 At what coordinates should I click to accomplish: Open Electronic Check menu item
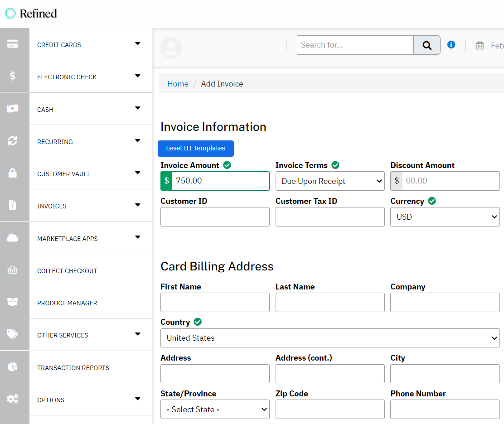[67, 77]
